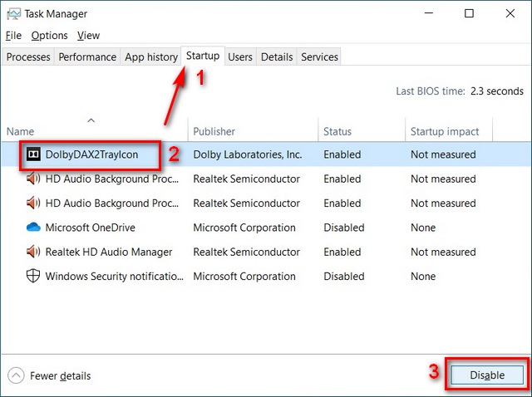Switch to the Processes tab
This screenshot has width=532, height=397.
point(28,56)
